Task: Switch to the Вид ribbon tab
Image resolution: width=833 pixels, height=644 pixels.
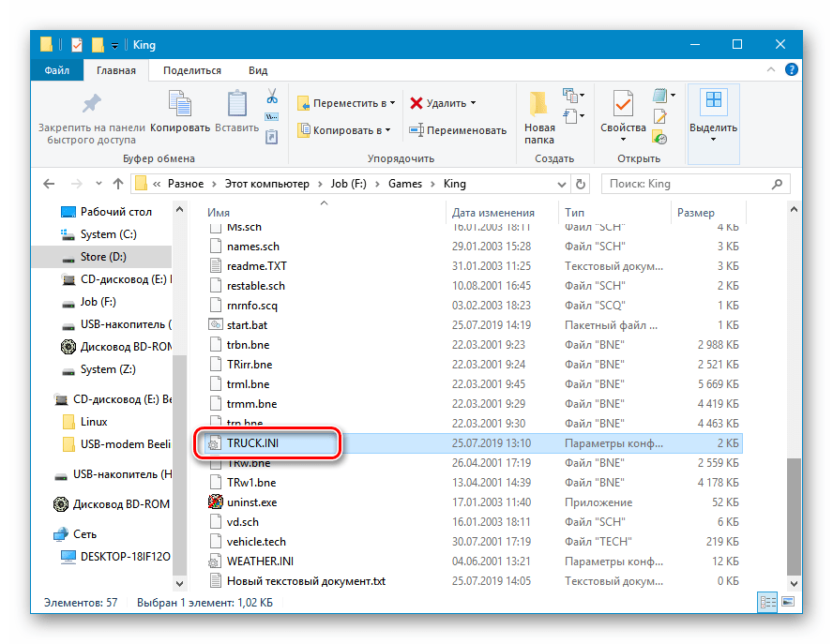Action: pos(258,70)
